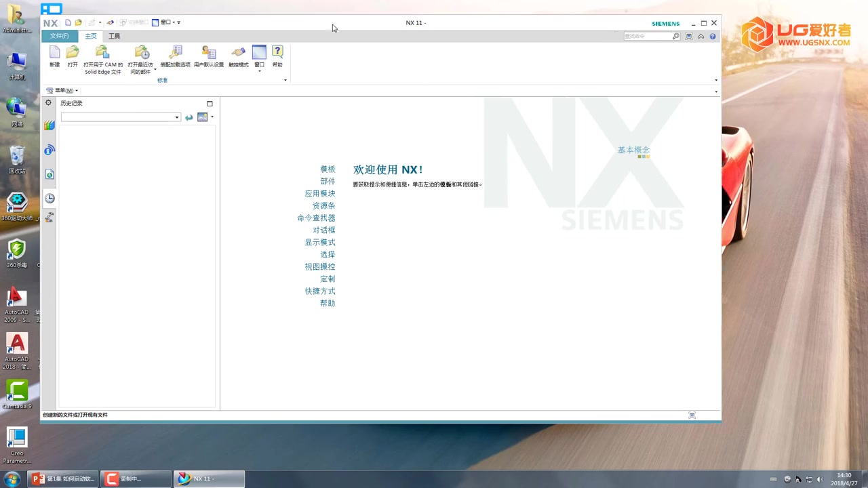868x488 pixels.
Task: Open the reuse library books tab
Action: [x=49, y=125]
